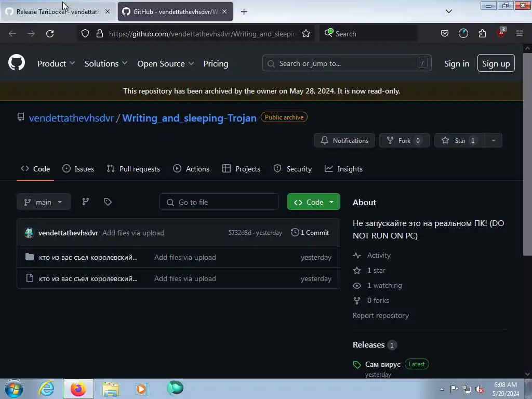The width and height of the screenshot is (532, 399).
Task: Open a new browser tab
Action: pos(244,12)
